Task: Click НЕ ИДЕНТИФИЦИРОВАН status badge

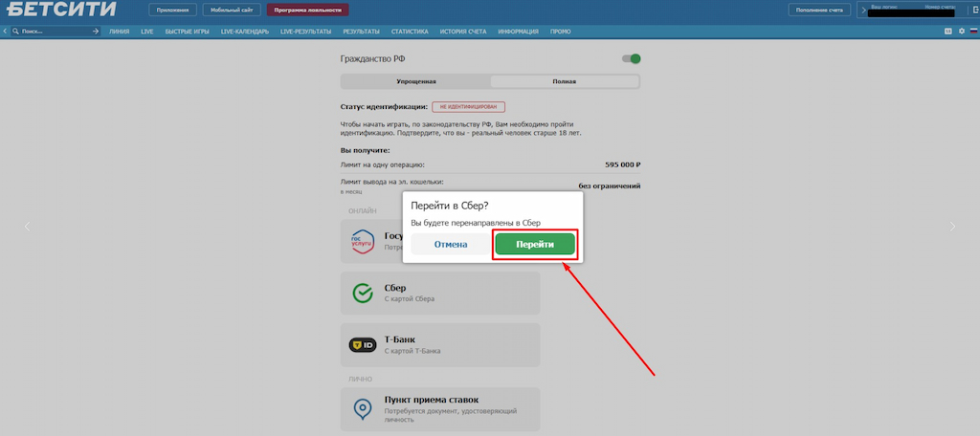Action: [468, 107]
